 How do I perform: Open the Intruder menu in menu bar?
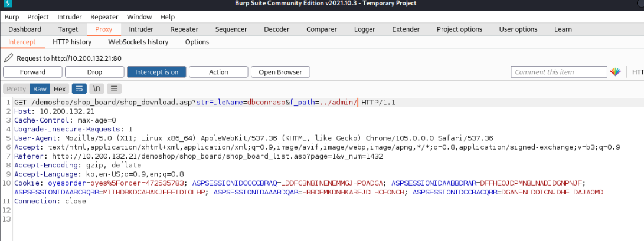coord(70,17)
